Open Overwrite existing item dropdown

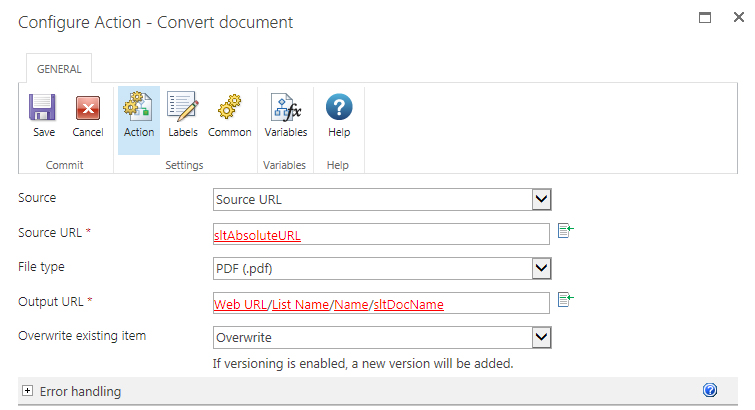541,338
